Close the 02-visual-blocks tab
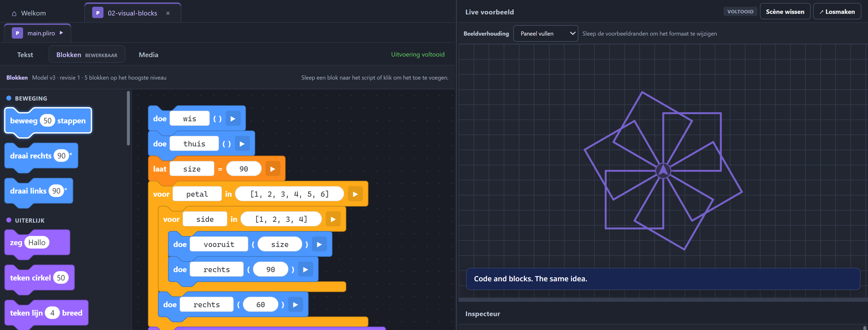The width and height of the screenshot is (868, 330). point(168,13)
